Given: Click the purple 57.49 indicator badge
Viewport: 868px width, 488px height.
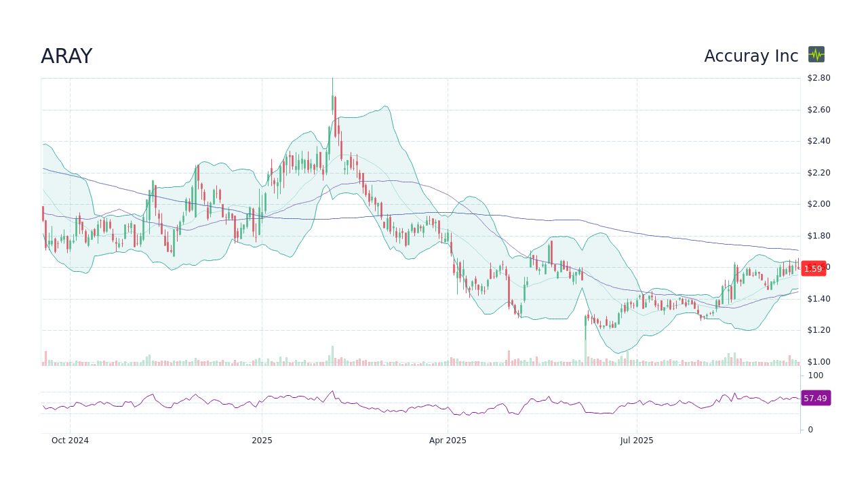Looking at the screenshot, I should [x=815, y=398].
